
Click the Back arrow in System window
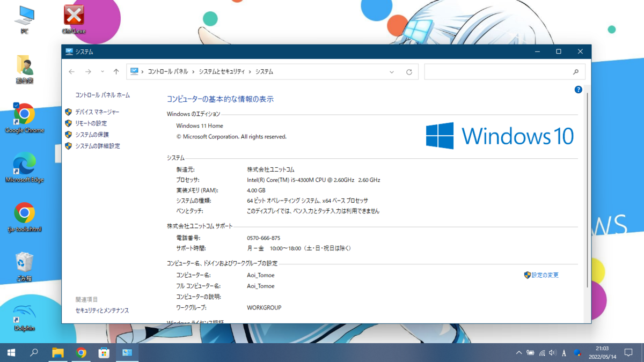[72, 72]
